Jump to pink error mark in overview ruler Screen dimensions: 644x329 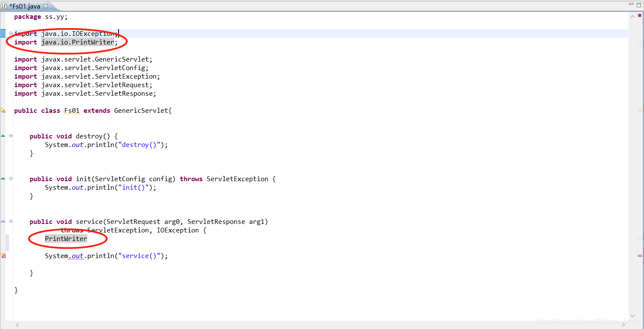pyautogui.click(x=640, y=256)
